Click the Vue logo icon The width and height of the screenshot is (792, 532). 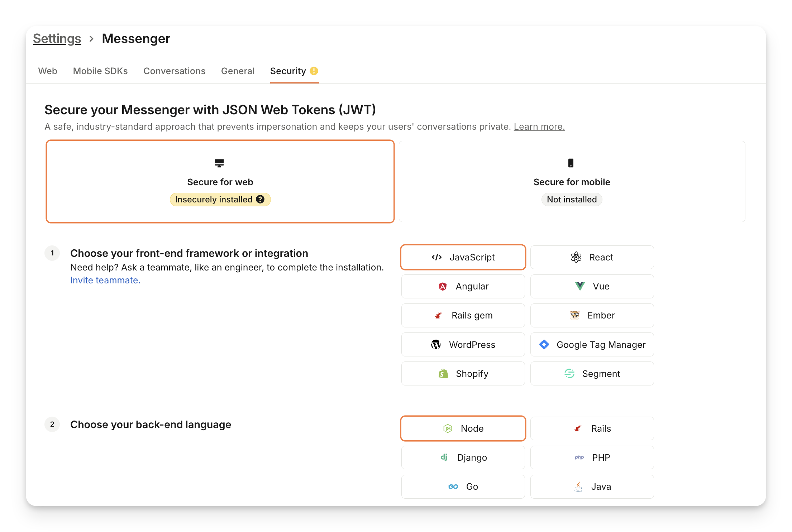[579, 286]
